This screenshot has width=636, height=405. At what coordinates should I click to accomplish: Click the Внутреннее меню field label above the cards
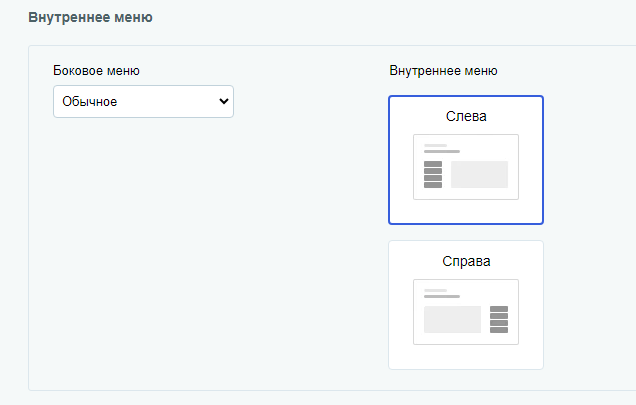tap(443, 71)
